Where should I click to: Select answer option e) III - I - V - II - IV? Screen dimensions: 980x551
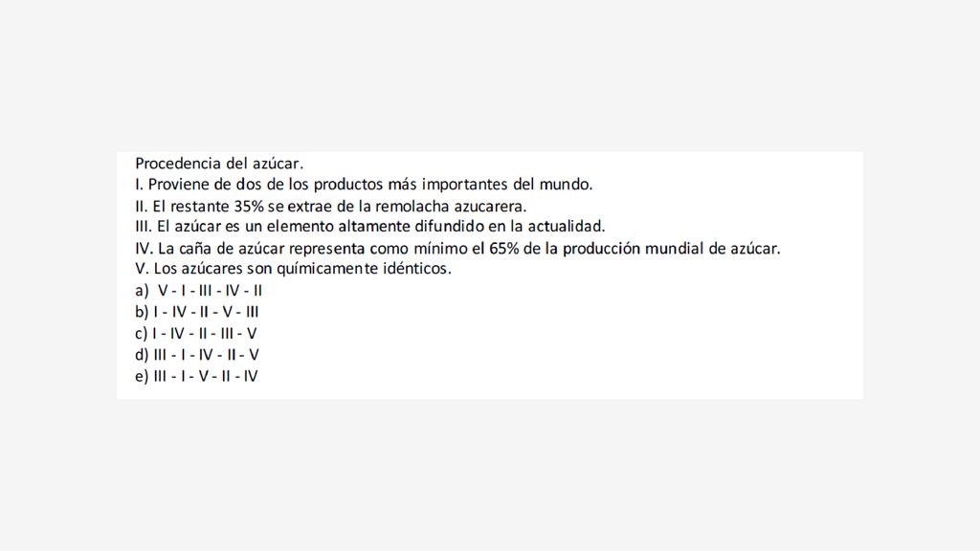196,376
